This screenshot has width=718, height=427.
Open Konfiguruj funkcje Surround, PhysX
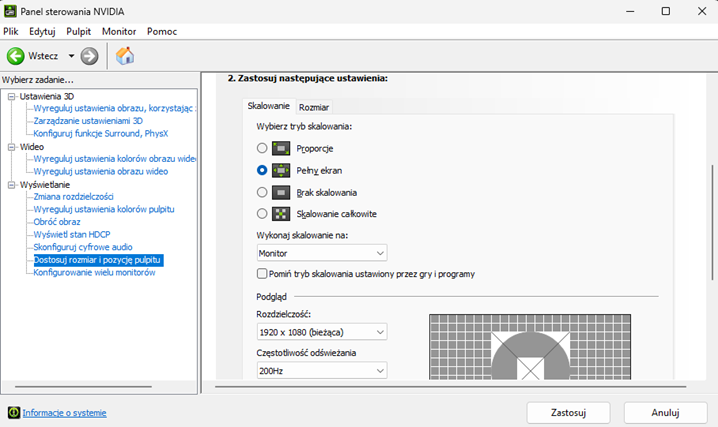click(101, 134)
